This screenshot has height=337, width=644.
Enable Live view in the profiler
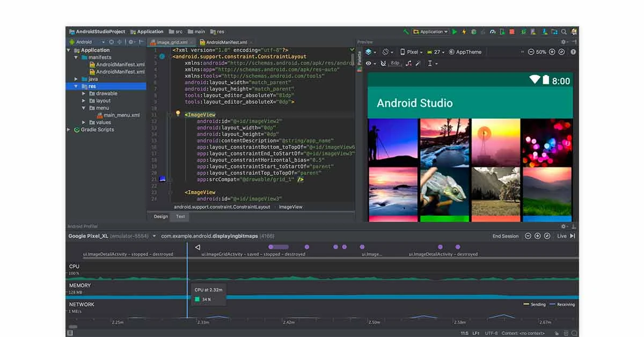click(x=561, y=236)
